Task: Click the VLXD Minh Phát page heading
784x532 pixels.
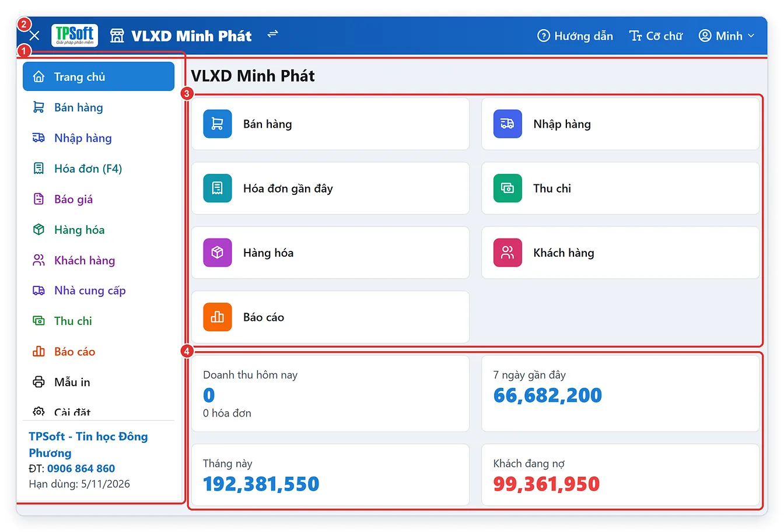Action: point(253,76)
